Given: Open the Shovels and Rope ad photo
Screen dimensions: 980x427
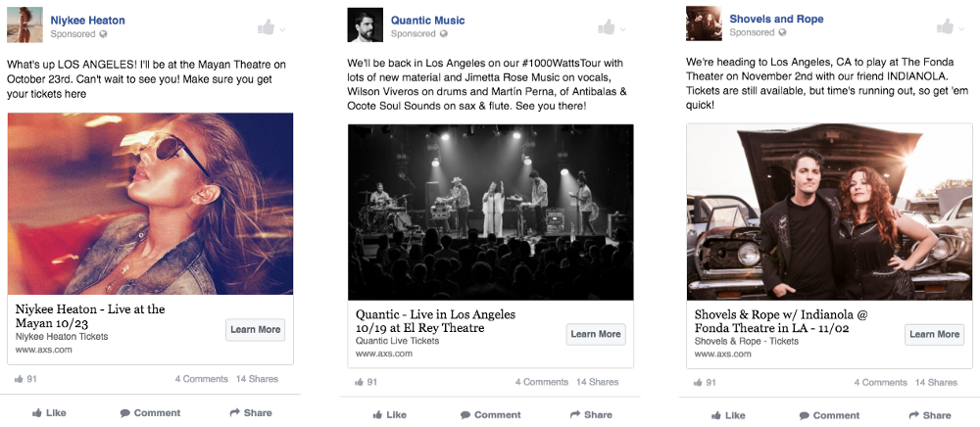Looking at the screenshot, I should tap(829, 212).
